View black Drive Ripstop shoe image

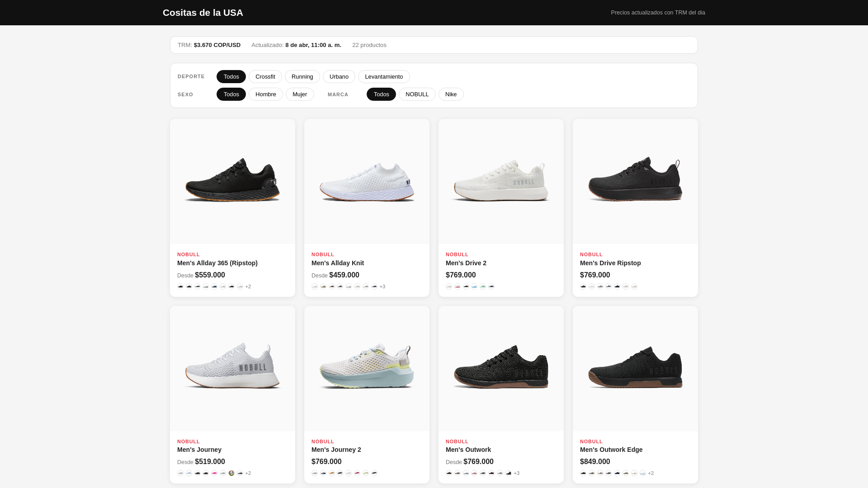coord(635,181)
